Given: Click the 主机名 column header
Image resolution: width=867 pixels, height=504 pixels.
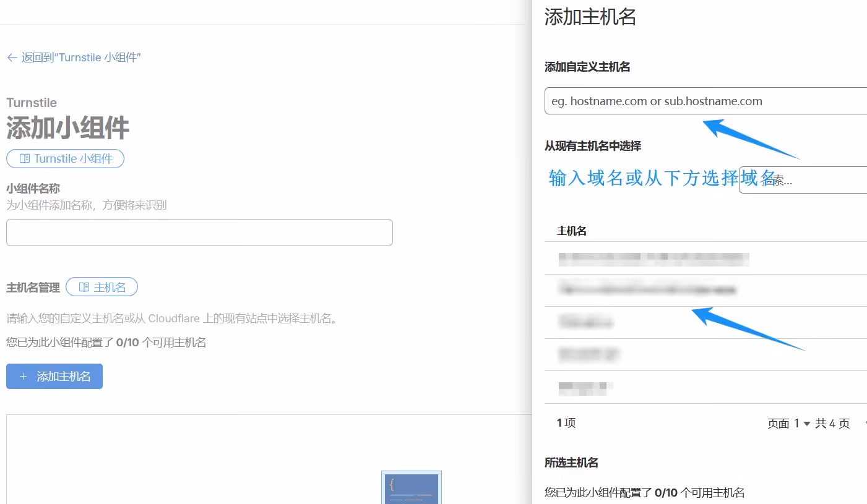Looking at the screenshot, I should pyautogui.click(x=572, y=231).
